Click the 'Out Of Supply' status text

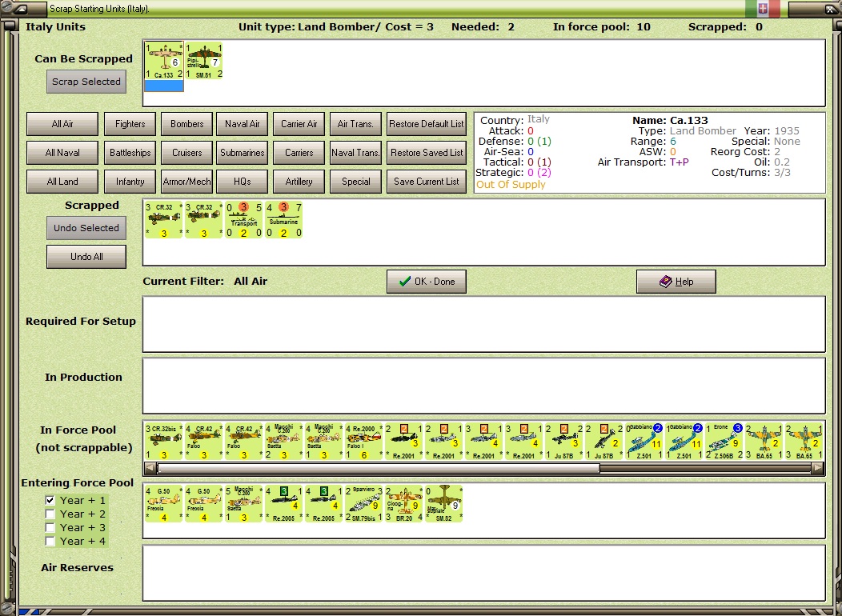pyautogui.click(x=511, y=185)
